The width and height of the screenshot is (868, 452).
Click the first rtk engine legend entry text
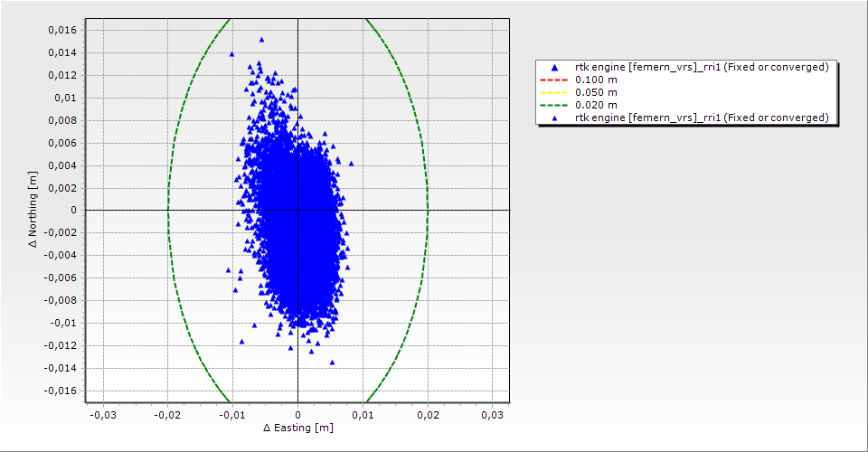pyautogui.click(x=702, y=67)
